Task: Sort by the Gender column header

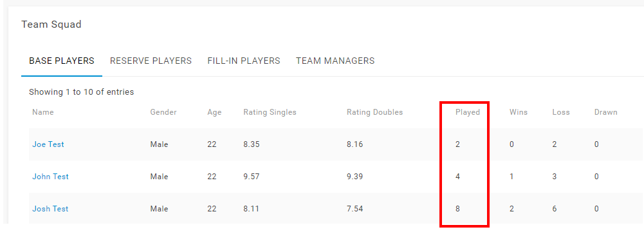Action: pos(163,112)
